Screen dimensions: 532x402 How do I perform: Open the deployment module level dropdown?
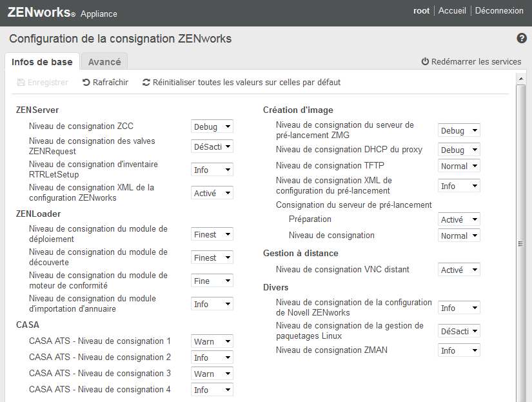click(x=212, y=235)
